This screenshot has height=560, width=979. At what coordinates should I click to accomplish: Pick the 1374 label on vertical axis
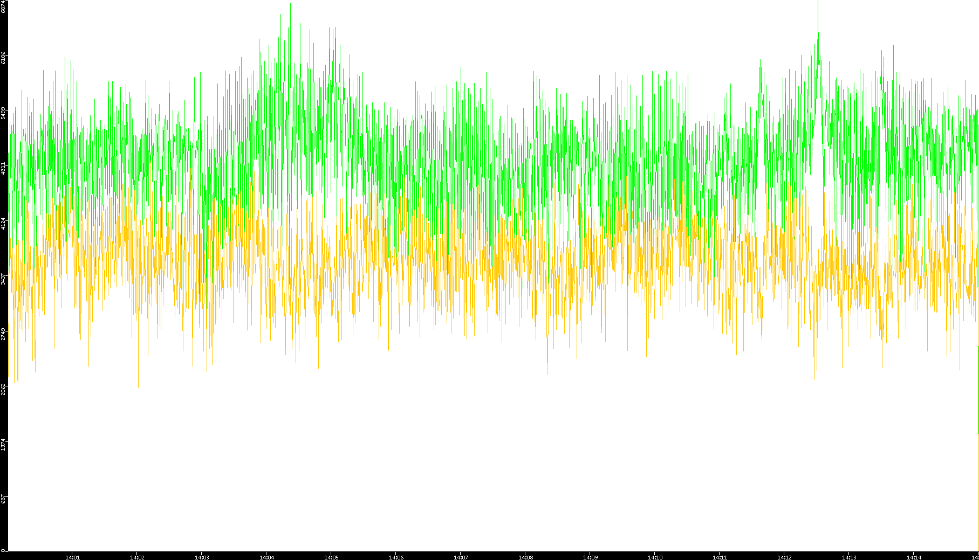tap(4, 445)
